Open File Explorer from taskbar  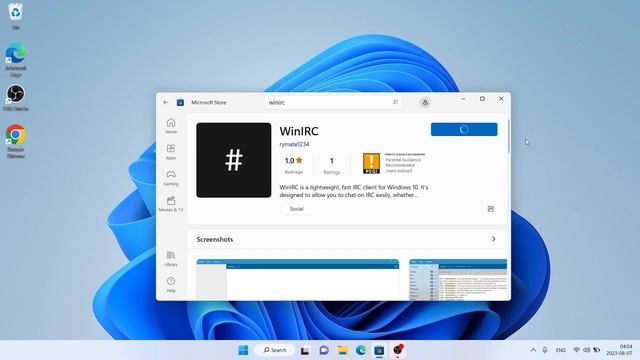click(x=342, y=350)
